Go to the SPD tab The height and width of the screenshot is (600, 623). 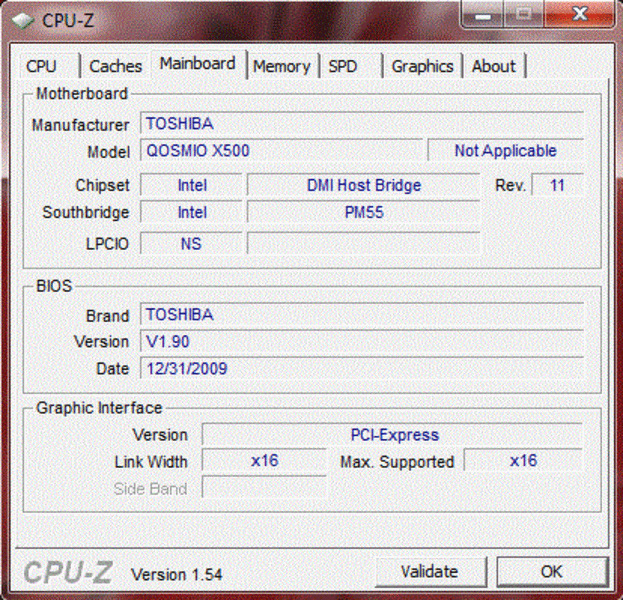343,66
